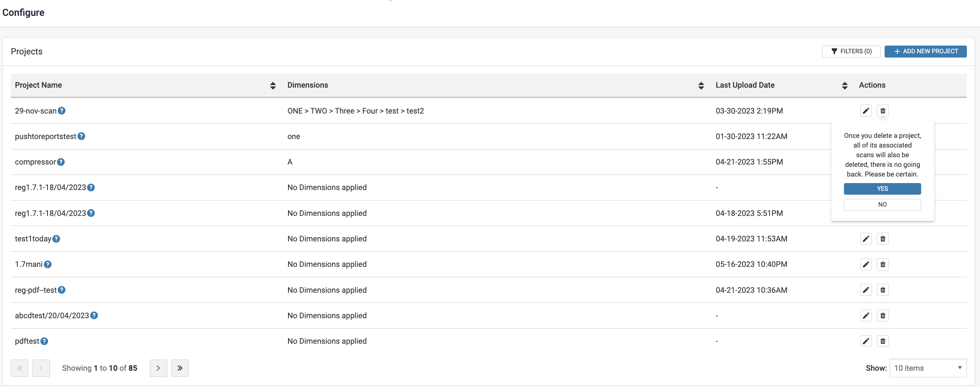Click edit pencil icon for 29-nov-scan
980x387 pixels.
tap(866, 111)
